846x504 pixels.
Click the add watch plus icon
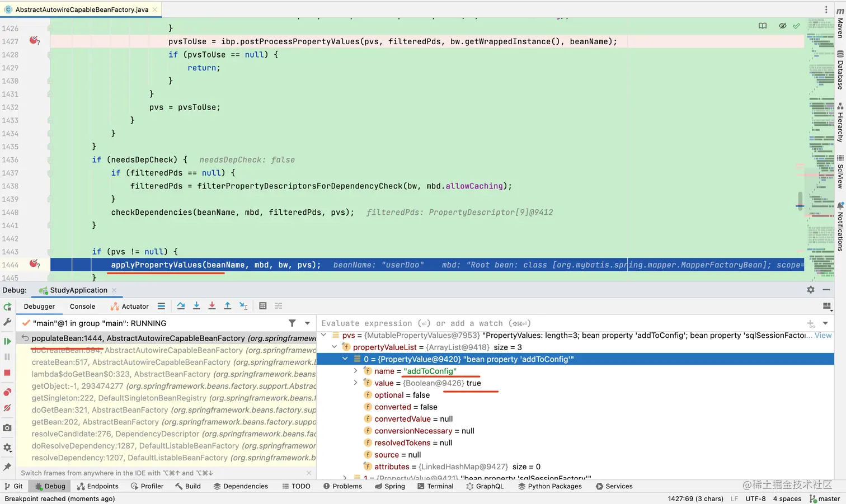[x=810, y=323]
